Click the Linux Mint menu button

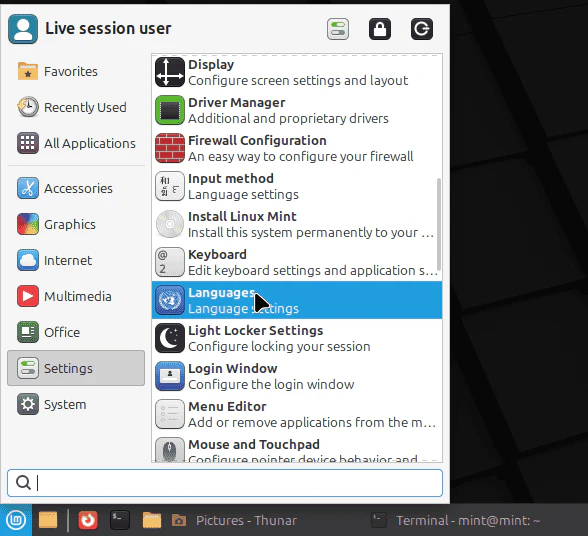point(16,520)
